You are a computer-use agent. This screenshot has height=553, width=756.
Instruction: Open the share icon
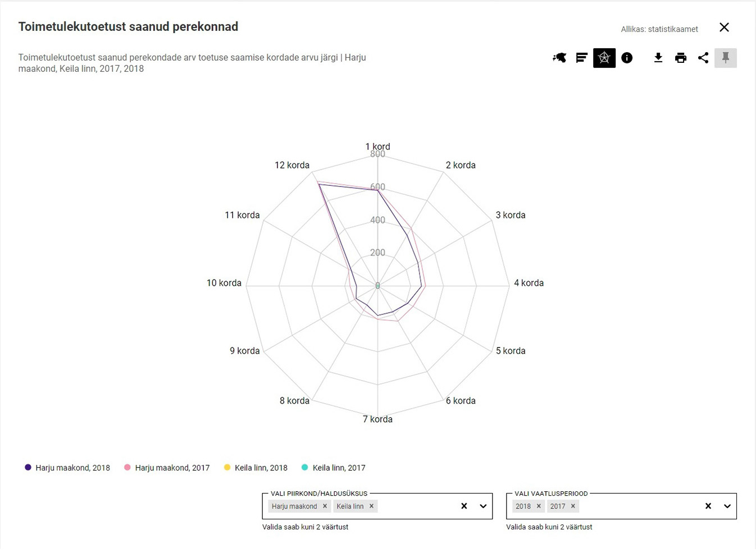703,58
